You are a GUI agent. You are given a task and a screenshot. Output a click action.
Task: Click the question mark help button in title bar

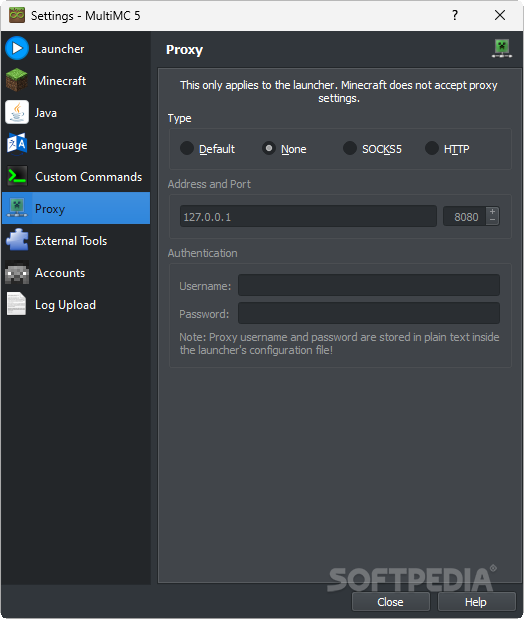coord(455,15)
